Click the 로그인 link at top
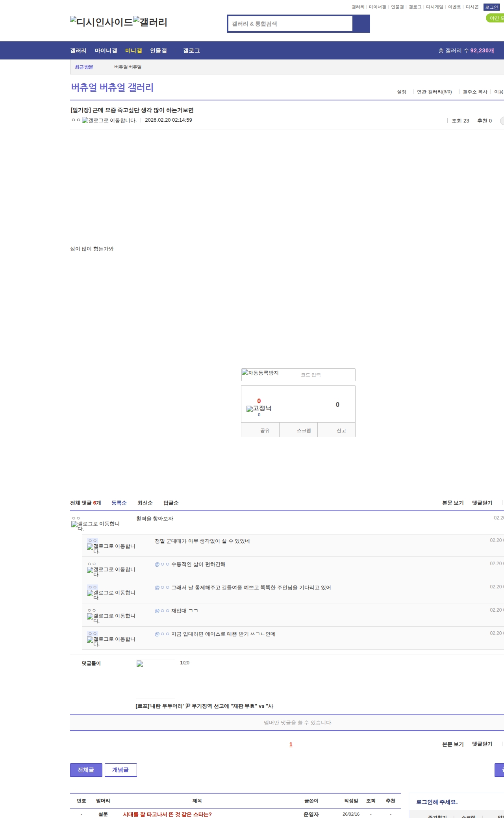This screenshot has height=818, width=504. point(491,7)
